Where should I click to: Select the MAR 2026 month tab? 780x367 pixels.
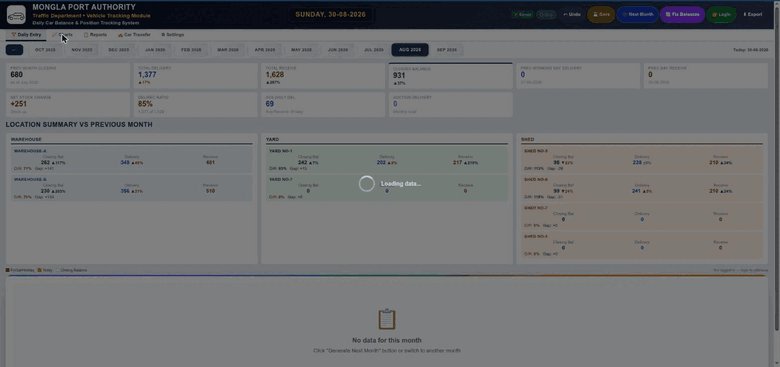227,50
